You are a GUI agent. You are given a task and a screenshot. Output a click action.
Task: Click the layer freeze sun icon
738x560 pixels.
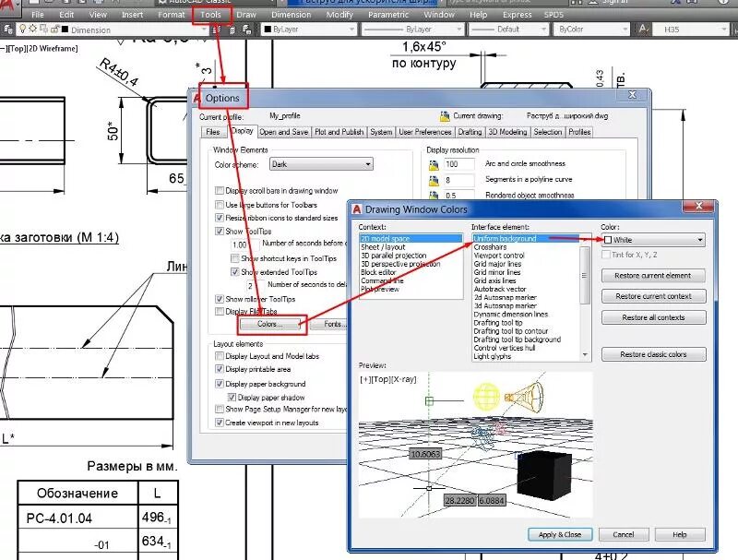[32, 30]
